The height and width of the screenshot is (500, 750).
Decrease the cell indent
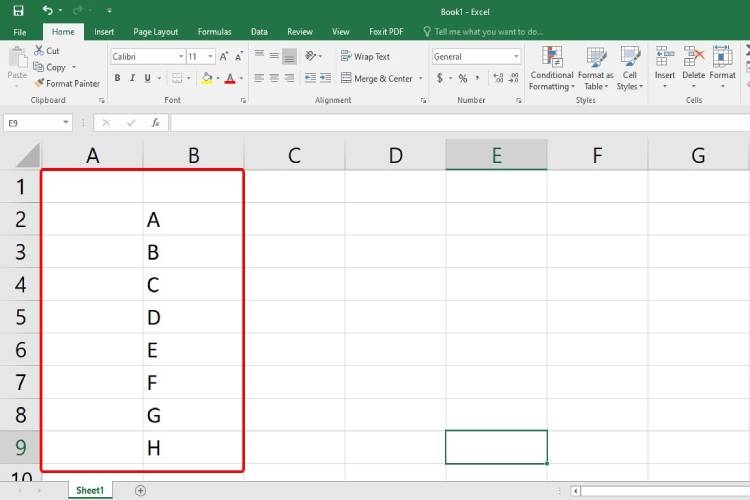310,78
